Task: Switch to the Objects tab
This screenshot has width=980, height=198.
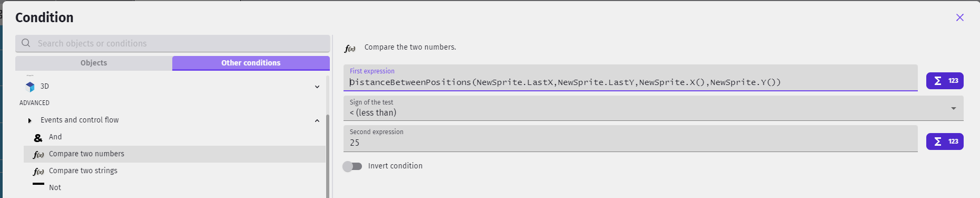Action: (94, 63)
